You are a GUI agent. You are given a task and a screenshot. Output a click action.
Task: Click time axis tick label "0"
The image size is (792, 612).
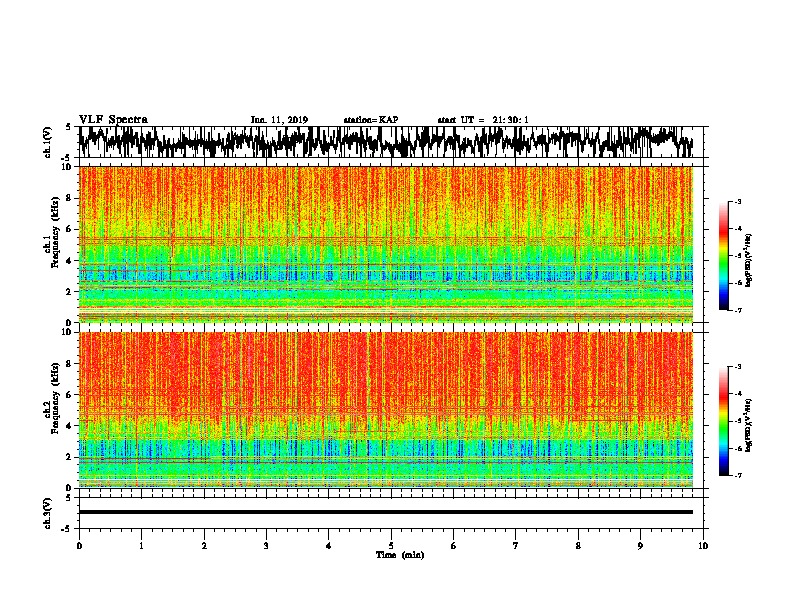(x=79, y=546)
